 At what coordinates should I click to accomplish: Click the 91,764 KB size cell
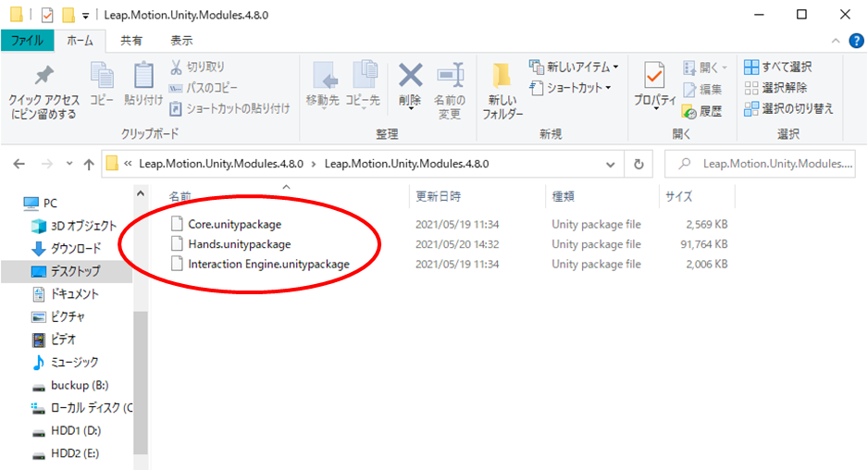[x=703, y=244]
